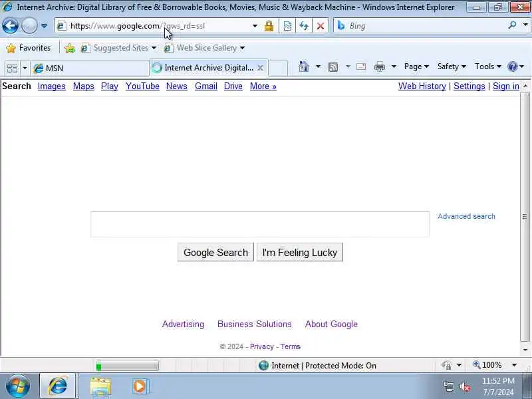Switch to the MSN tab

[x=90, y=68]
